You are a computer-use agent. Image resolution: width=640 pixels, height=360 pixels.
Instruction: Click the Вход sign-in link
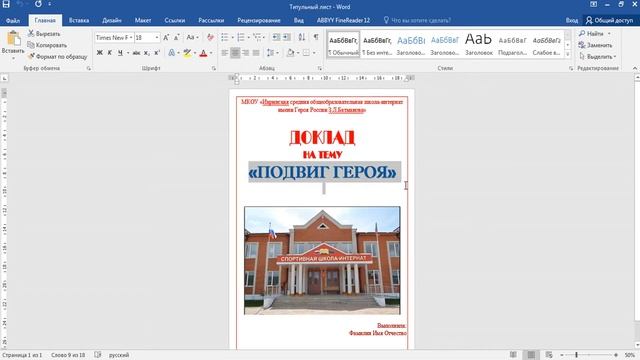click(x=571, y=20)
